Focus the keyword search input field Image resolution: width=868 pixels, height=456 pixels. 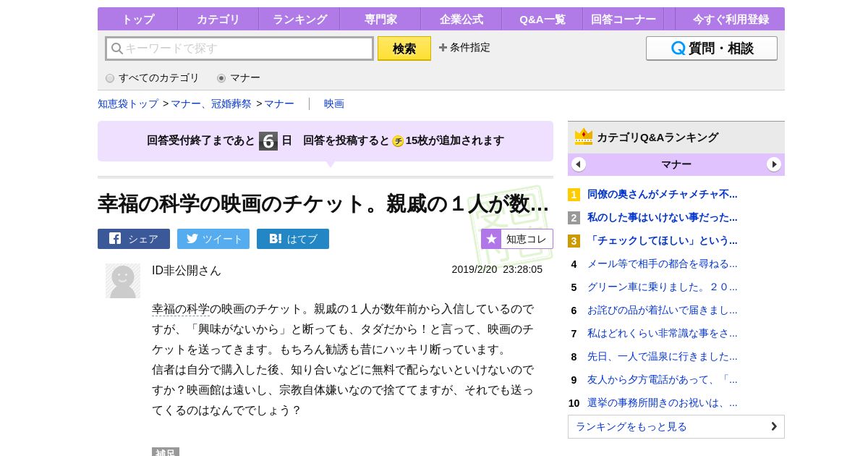tap(239, 48)
